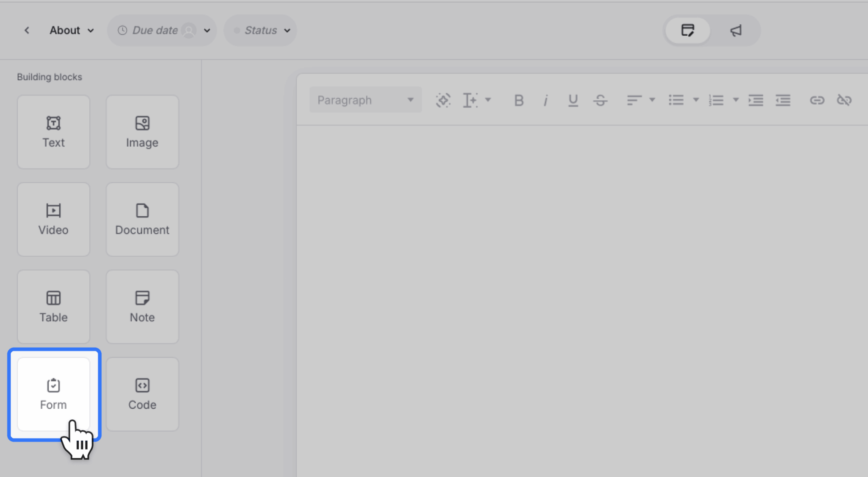Image resolution: width=868 pixels, height=477 pixels.
Task: Expand the bulleted list style arrow
Action: [696, 100]
